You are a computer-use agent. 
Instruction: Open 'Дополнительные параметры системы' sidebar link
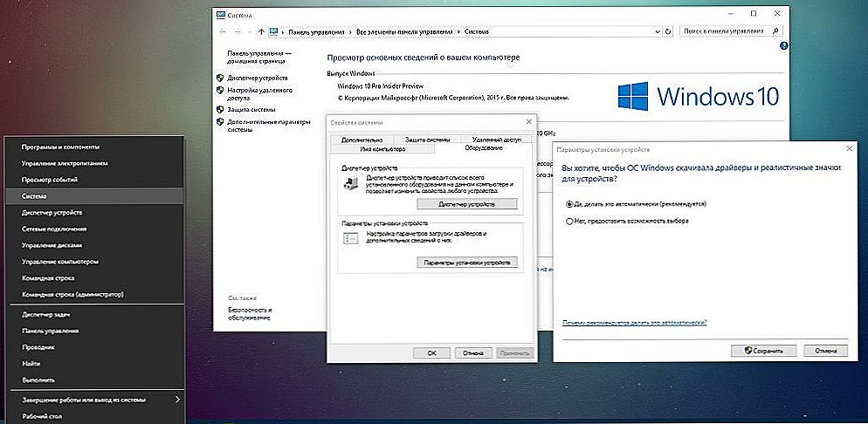click(x=268, y=126)
